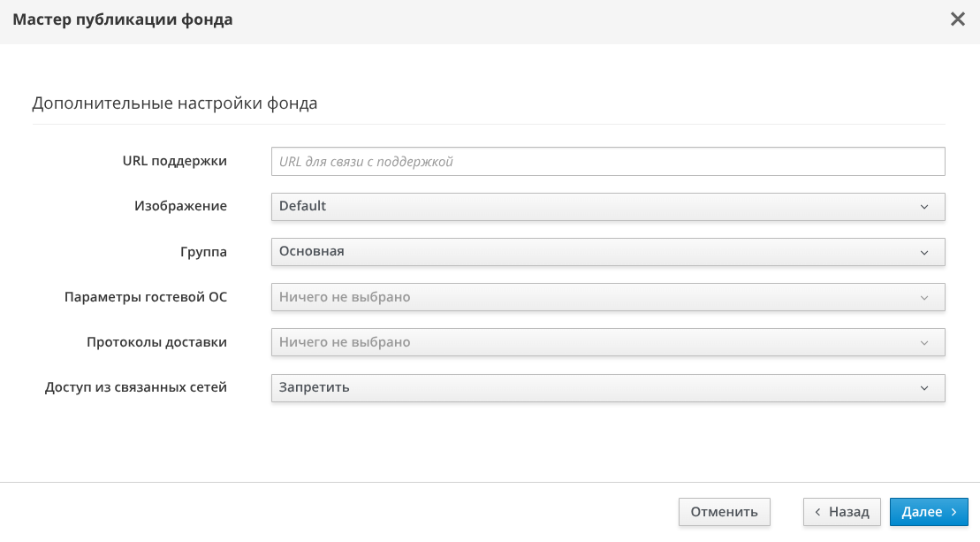Click the chevron arrow of Группа dropdown
980x542 pixels.
924,252
